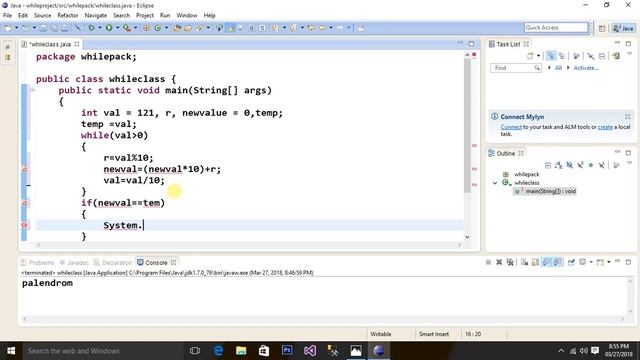
Task: Click the Debug bug toolbar icon
Action: [x=91, y=28]
